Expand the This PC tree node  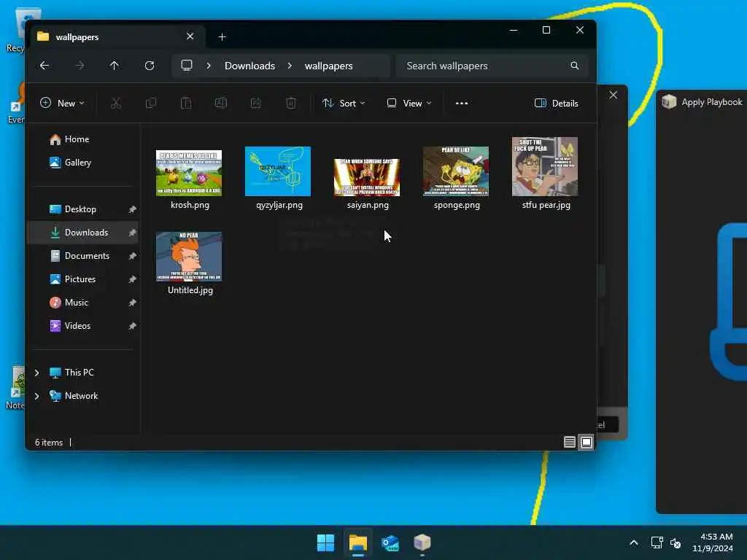[x=37, y=373]
